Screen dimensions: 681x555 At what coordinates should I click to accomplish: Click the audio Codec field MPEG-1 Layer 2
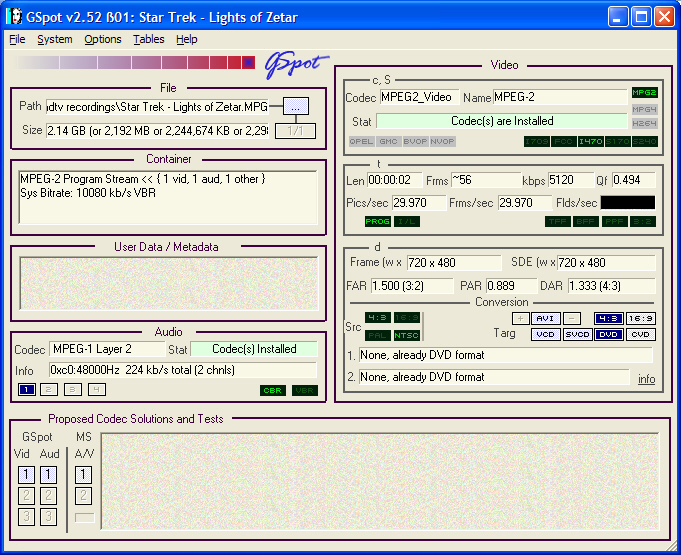point(107,349)
